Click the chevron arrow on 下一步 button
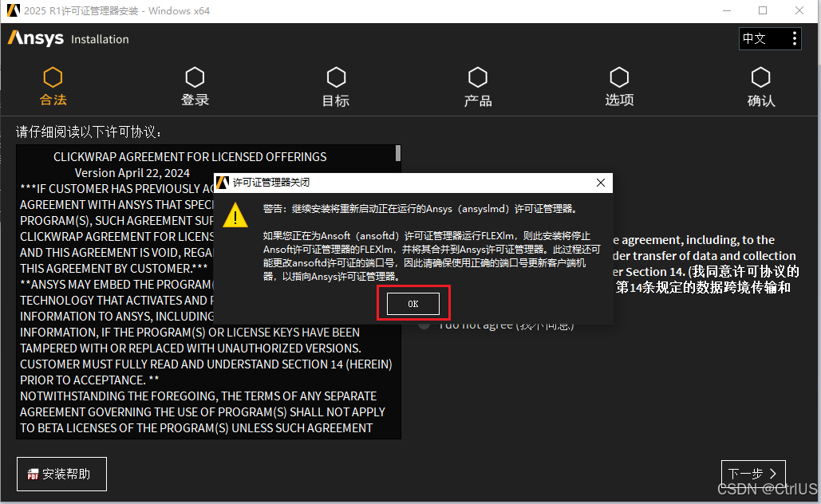Image resolution: width=821 pixels, height=504 pixels. (773, 474)
